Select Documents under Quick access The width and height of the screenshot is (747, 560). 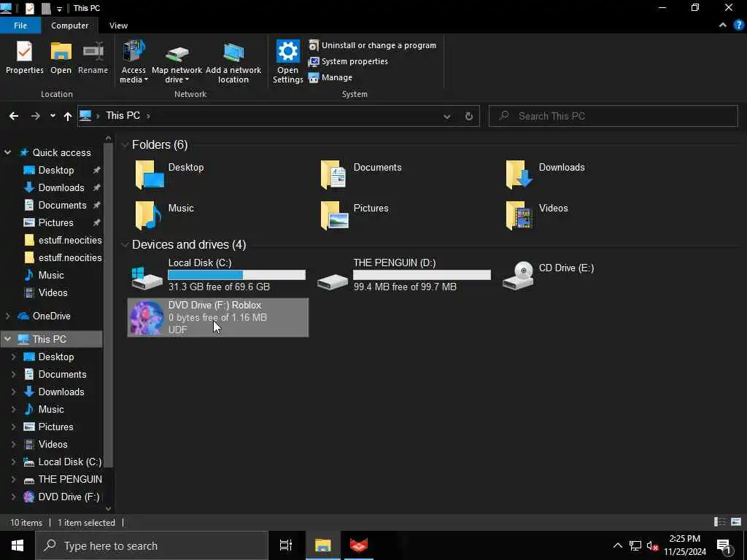tap(63, 205)
